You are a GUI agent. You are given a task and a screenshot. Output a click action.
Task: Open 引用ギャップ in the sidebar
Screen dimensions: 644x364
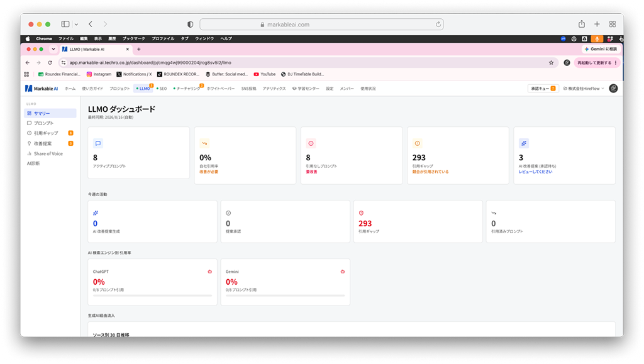[x=50, y=133]
